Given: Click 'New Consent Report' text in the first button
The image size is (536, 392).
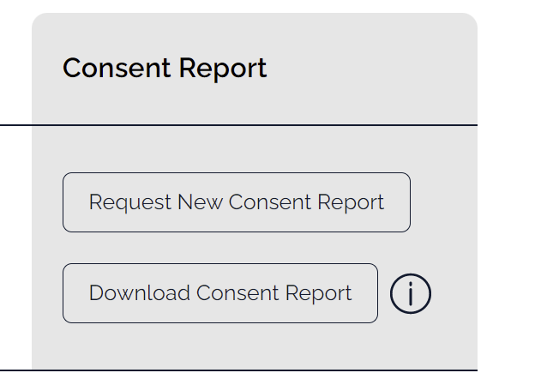Looking at the screenshot, I should 281,203.
